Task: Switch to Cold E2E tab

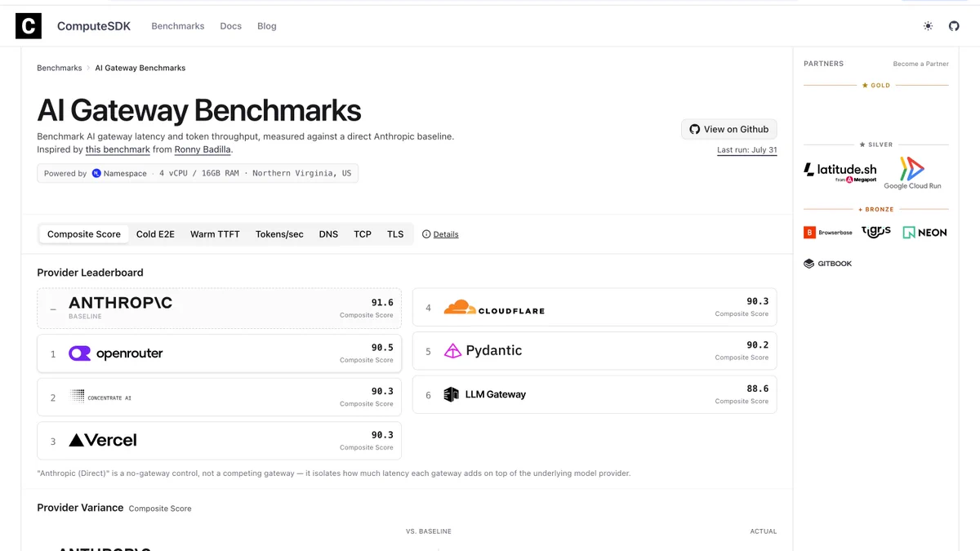Action: 155,234
